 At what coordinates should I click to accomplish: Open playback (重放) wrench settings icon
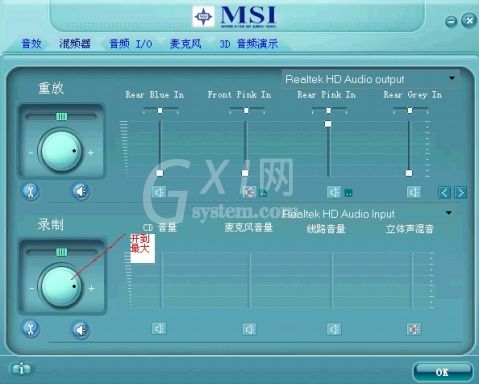point(31,192)
